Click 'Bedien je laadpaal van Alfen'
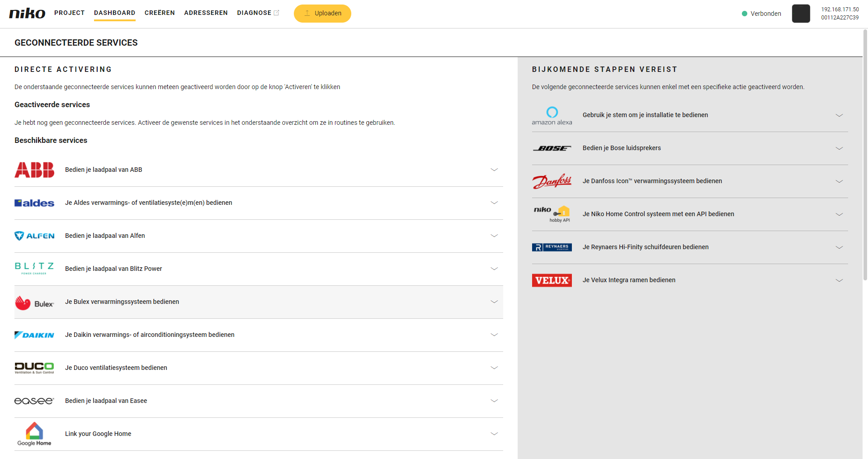 pyautogui.click(x=105, y=236)
